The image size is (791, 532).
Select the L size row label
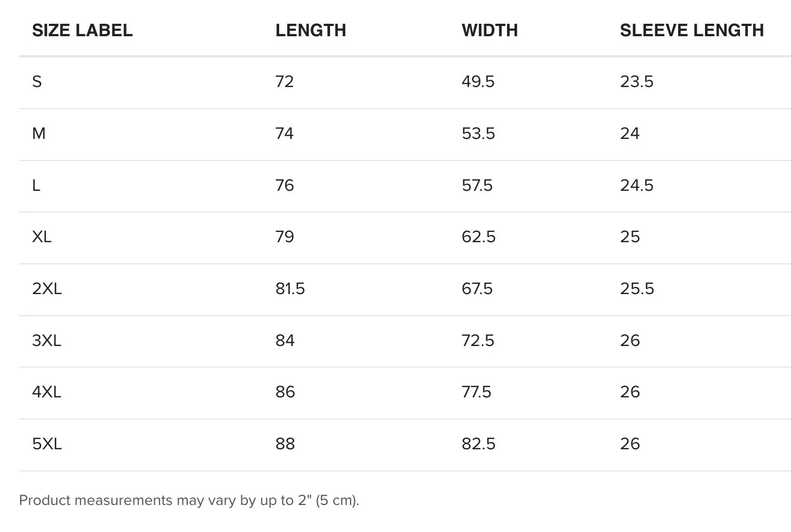(36, 185)
